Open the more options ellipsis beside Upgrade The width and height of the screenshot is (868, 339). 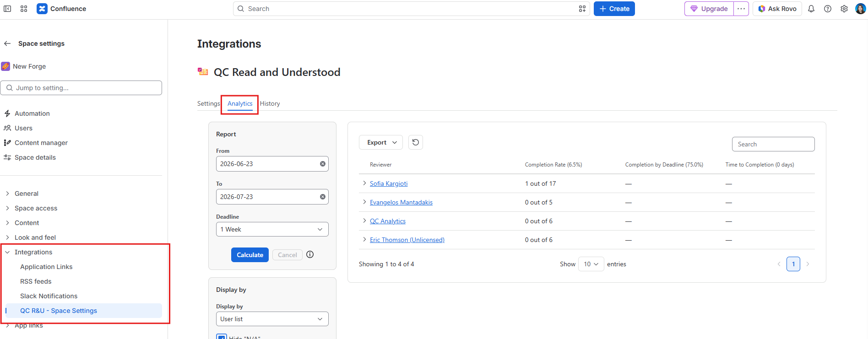(x=741, y=9)
